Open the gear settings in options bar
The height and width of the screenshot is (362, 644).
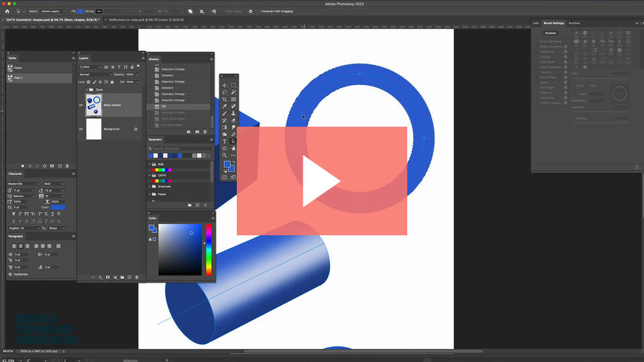(x=250, y=11)
